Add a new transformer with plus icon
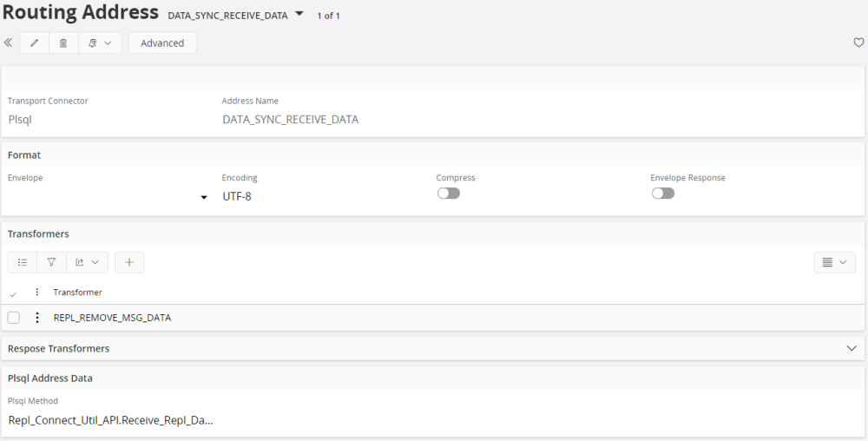 click(x=129, y=262)
